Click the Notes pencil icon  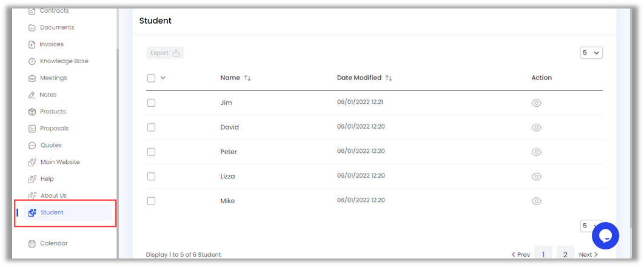tap(32, 95)
